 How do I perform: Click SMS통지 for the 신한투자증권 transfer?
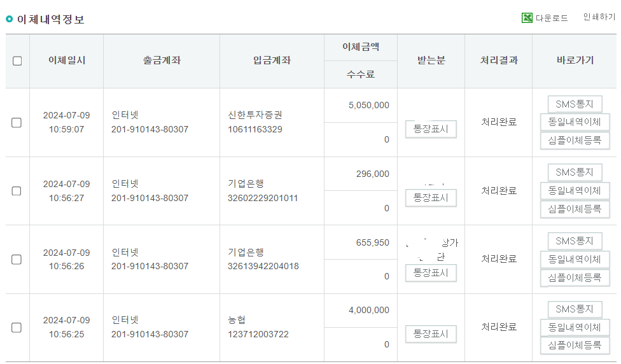point(575,104)
